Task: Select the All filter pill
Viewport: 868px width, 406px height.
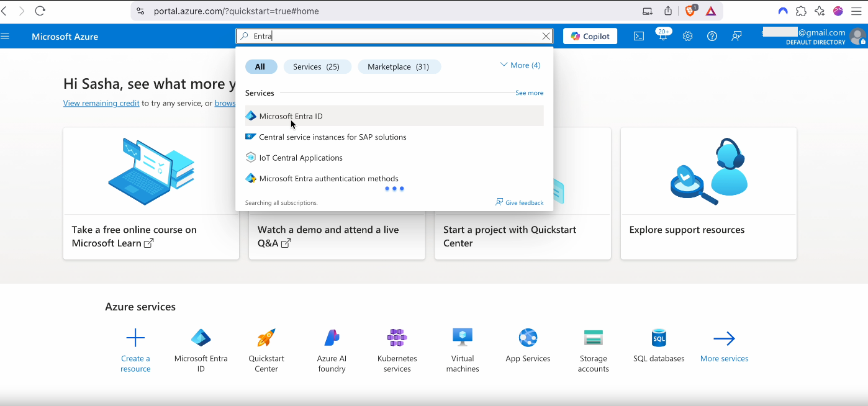Action: coord(260,66)
